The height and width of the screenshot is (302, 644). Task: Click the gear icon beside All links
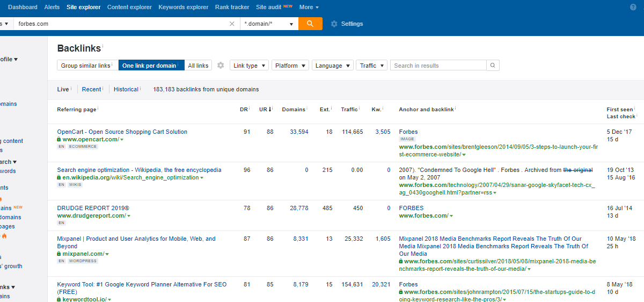[221, 66]
